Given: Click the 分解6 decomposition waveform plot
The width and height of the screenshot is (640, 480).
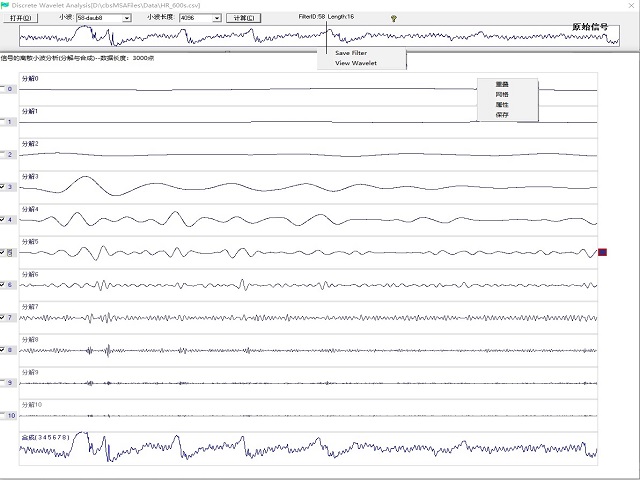Looking at the screenshot, I should [308, 285].
